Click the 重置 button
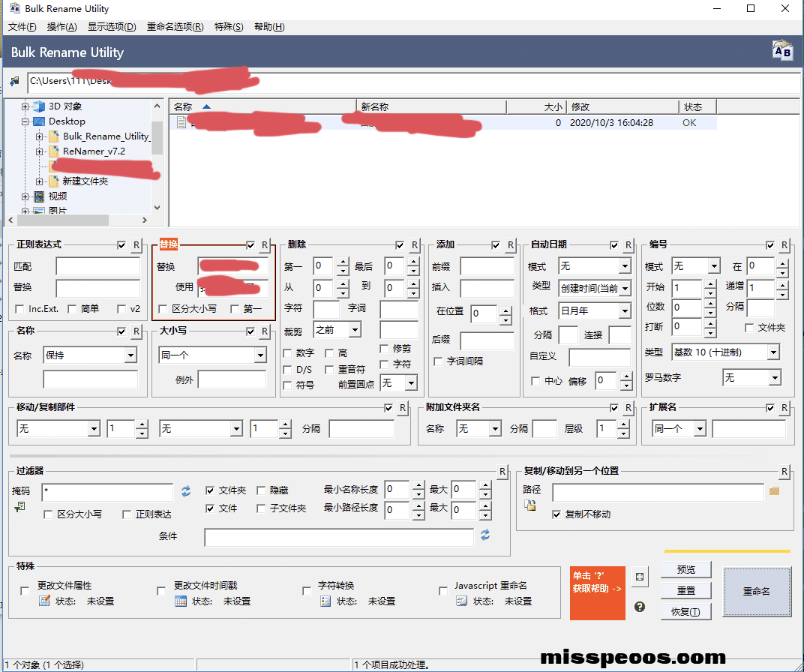 click(686, 590)
